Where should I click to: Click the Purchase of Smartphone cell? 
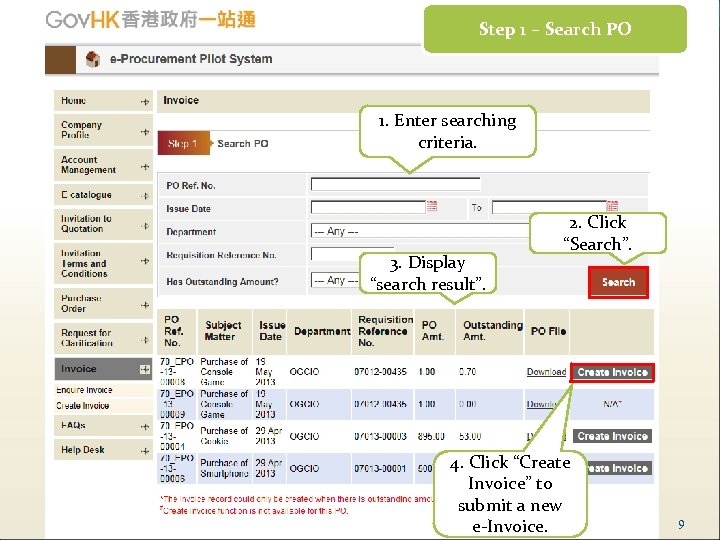point(224,468)
